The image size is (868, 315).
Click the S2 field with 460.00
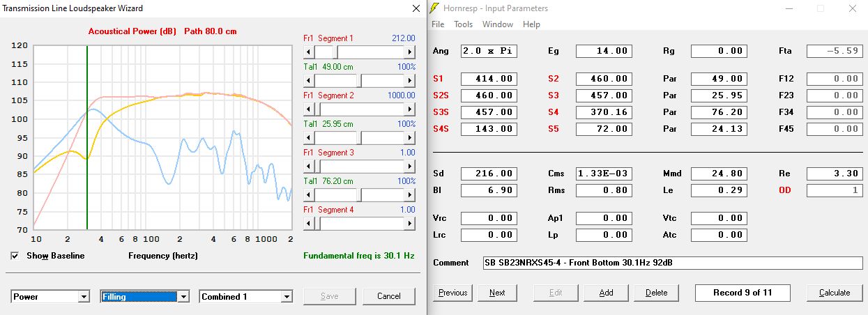604,79
